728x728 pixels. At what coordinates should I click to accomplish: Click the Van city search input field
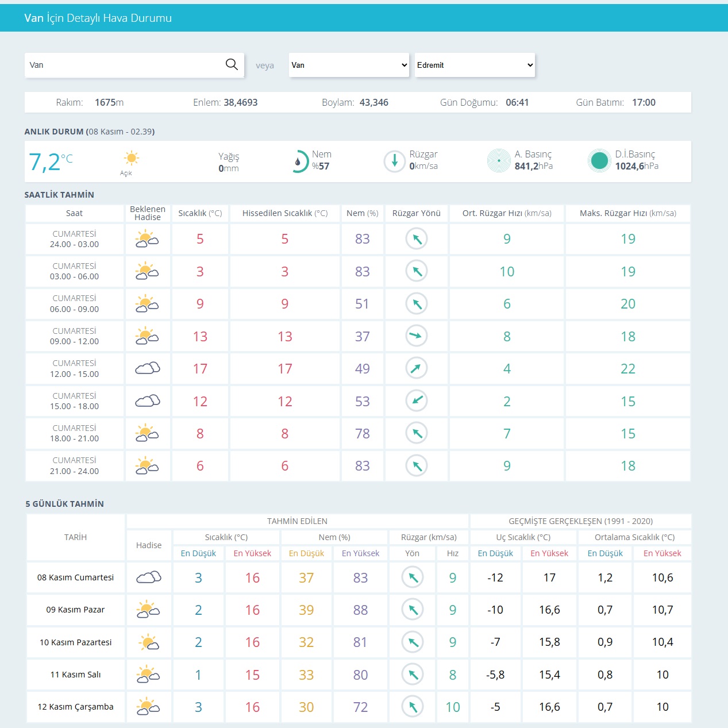click(x=124, y=65)
